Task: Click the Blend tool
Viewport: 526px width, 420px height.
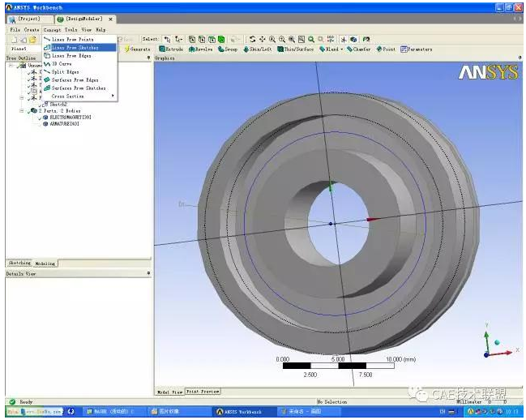Action: pos(329,49)
